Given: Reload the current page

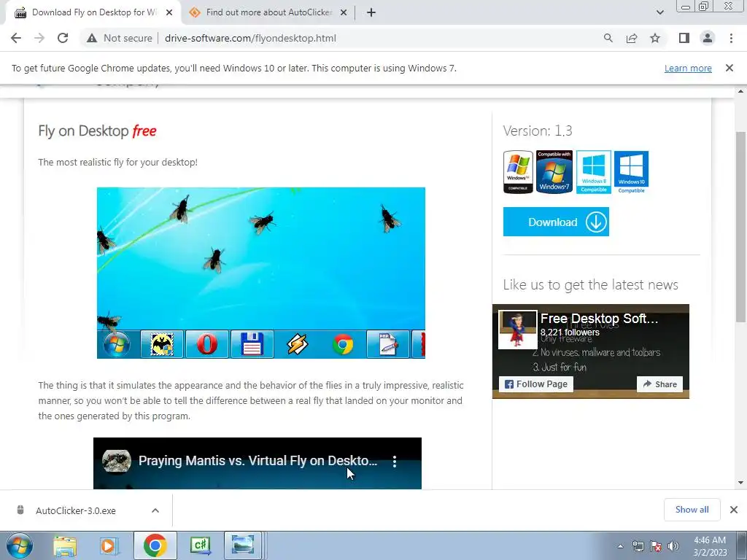Looking at the screenshot, I should tap(63, 38).
